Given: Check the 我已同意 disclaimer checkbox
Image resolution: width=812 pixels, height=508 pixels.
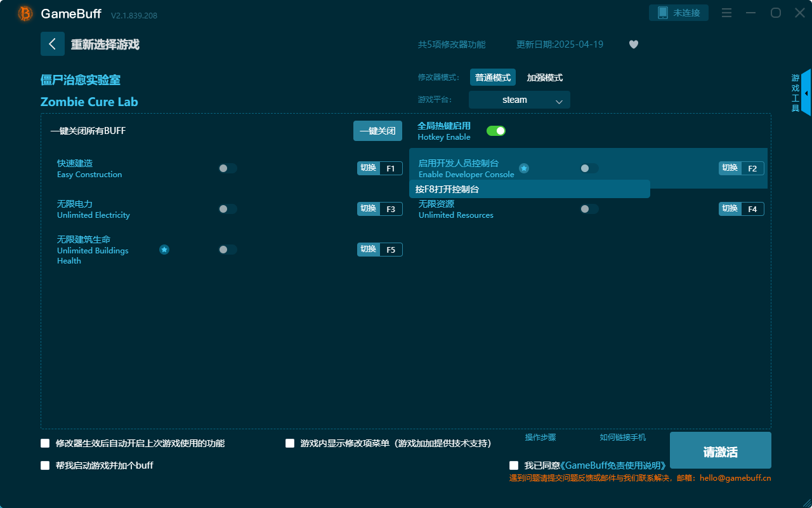Looking at the screenshot, I should [513, 465].
